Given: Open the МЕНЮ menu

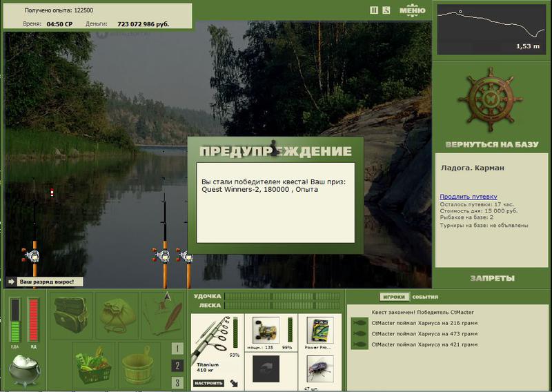Looking at the screenshot, I should point(412,10).
